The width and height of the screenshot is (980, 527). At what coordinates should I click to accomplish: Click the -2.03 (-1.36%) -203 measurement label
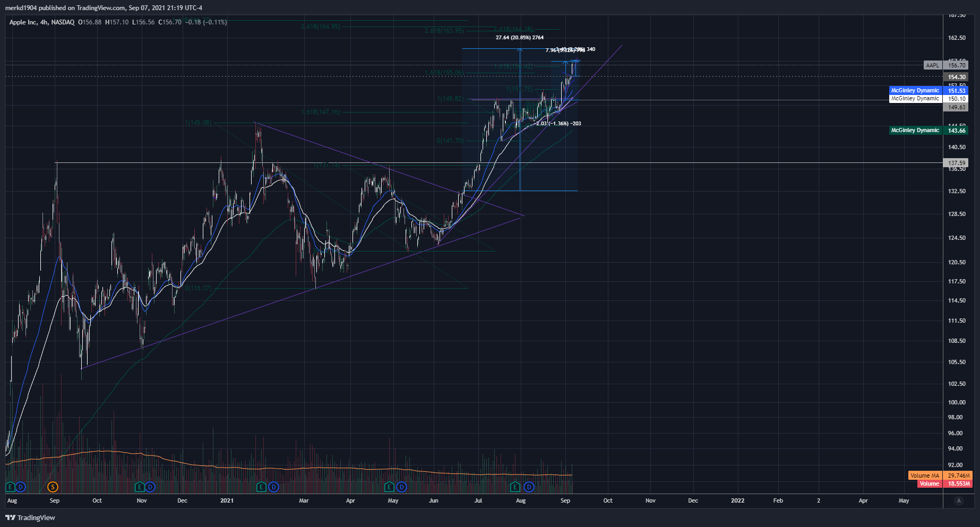click(x=558, y=124)
